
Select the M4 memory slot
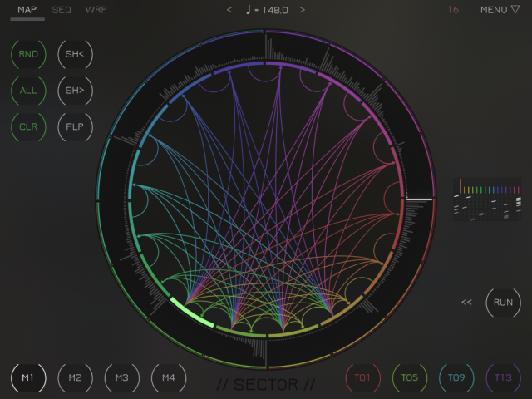[169, 378]
